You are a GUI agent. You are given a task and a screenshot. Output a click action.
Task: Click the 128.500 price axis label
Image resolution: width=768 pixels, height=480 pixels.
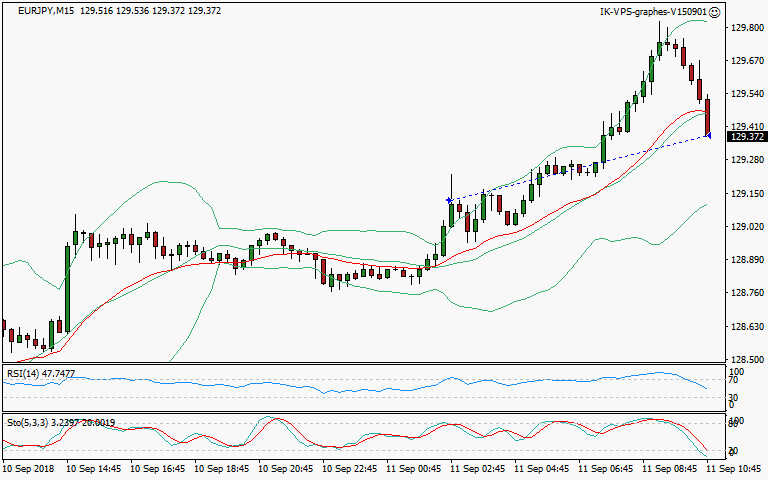pyautogui.click(x=747, y=359)
